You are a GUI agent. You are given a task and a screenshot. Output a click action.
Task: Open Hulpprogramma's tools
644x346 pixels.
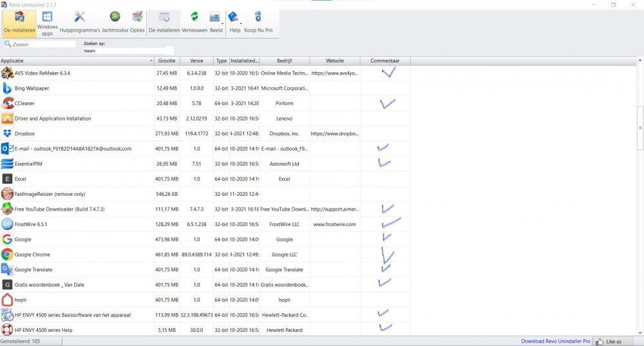(80, 23)
